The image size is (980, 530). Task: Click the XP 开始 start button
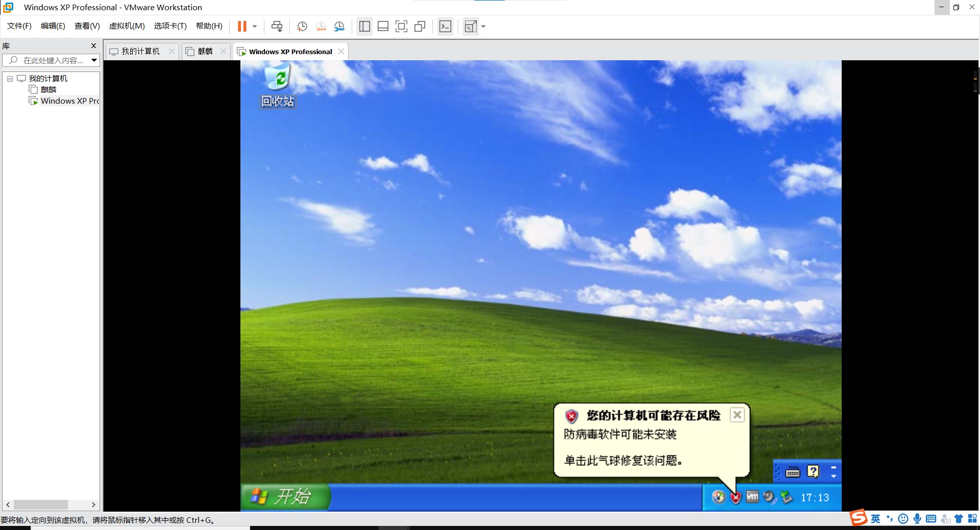tap(286, 497)
